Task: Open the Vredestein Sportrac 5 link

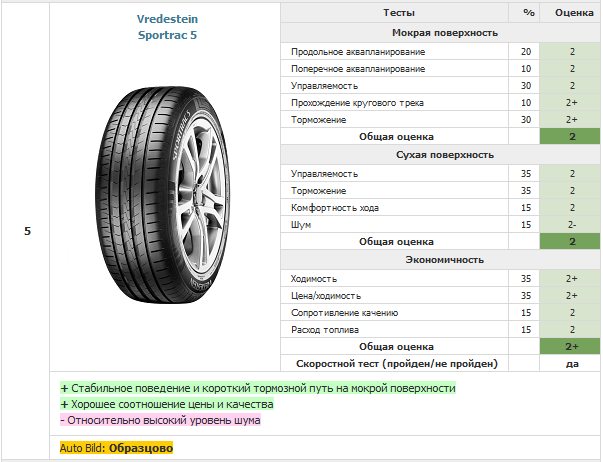Action: click(167, 27)
